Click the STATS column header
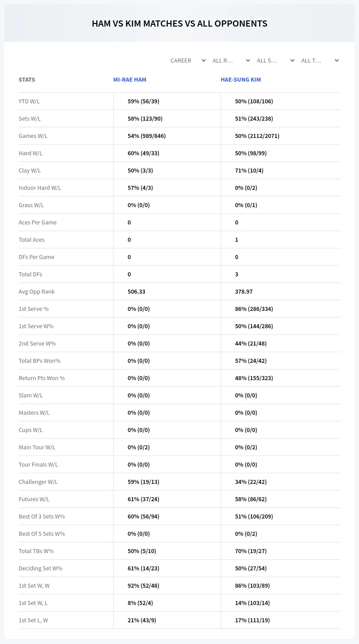 pyautogui.click(x=27, y=80)
